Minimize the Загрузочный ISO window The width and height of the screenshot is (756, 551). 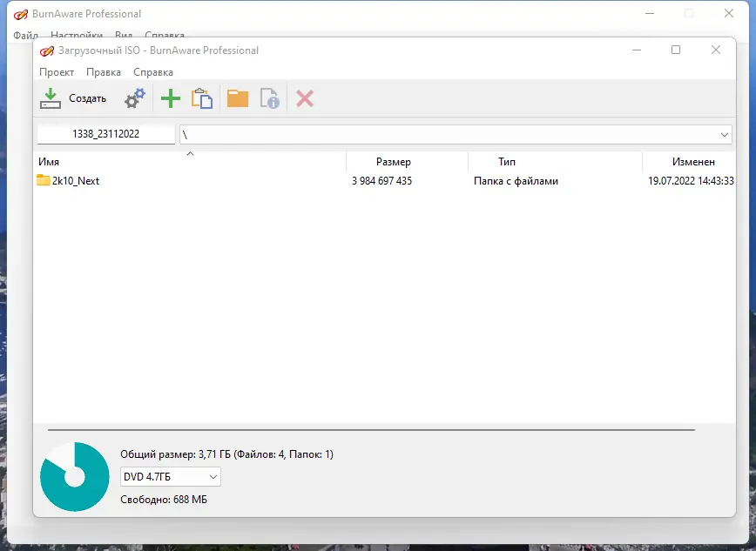click(637, 50)
